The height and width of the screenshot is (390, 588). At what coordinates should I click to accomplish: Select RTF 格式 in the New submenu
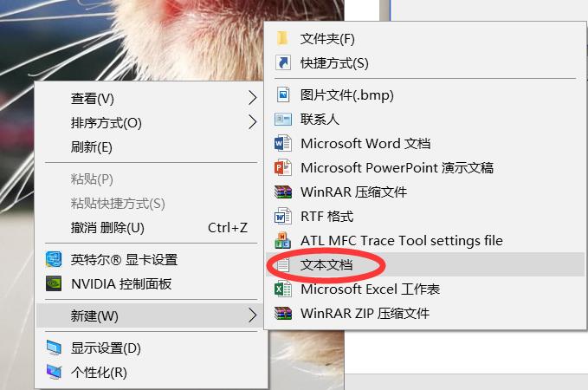(x=425, y=216)
